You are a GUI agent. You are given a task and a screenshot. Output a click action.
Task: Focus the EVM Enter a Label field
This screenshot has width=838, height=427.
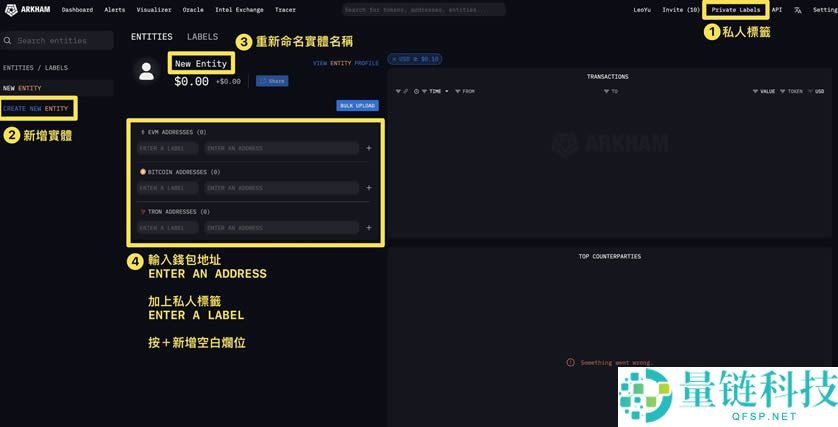167,148
